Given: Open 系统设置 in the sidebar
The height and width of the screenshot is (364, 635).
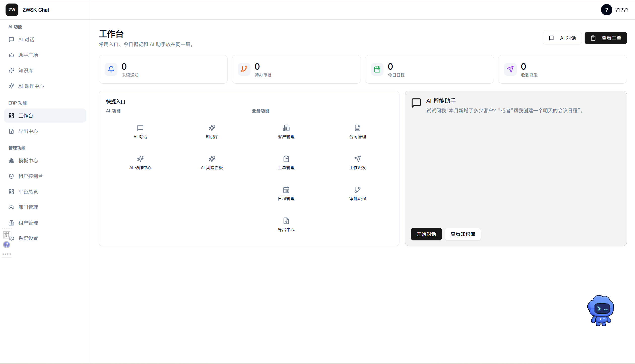Looking at the screenshot, I should [45, 238].
